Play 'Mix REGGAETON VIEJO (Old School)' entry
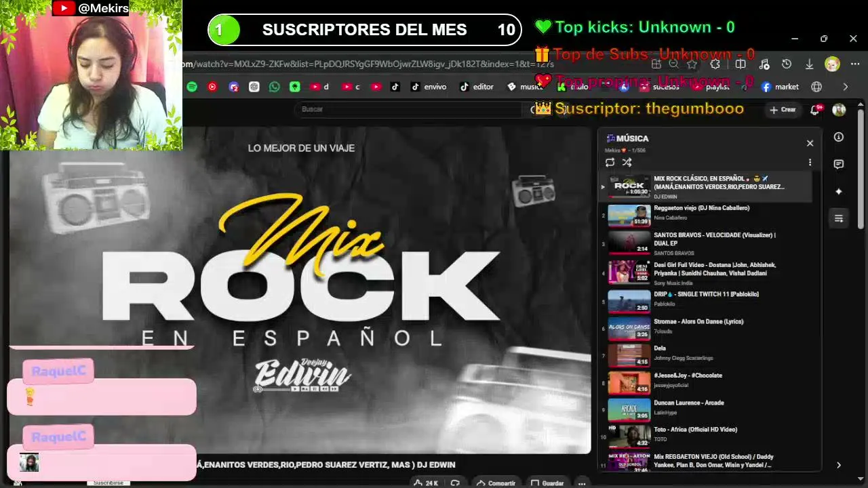This screenshot has height=488, width=868. 705,462
